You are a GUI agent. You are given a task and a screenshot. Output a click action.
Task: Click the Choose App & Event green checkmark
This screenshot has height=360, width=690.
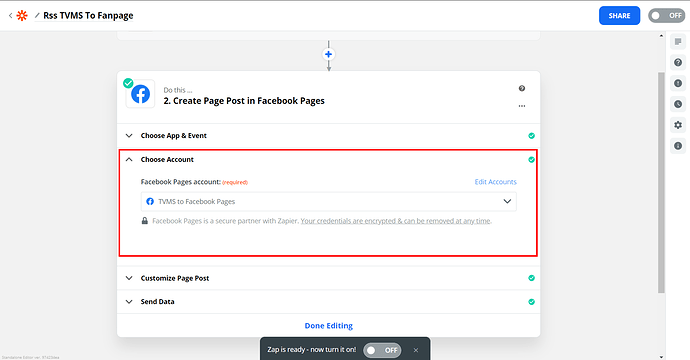coord(531,136)
